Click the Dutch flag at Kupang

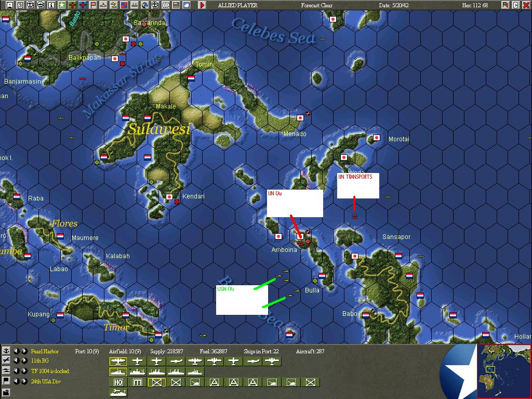click(x=60, y=315)
